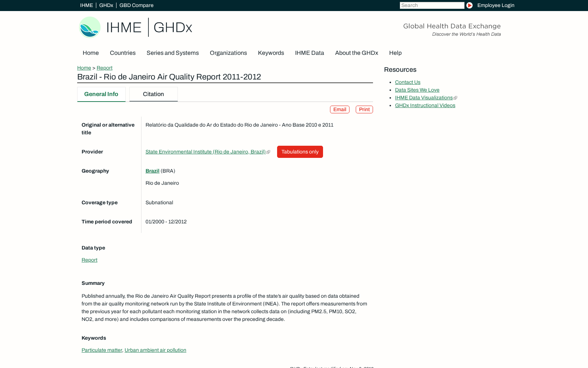Viewport: 588px width, 368px height.
Task: Click the Report breadcrumb link
Action: [x=104, y=68]
